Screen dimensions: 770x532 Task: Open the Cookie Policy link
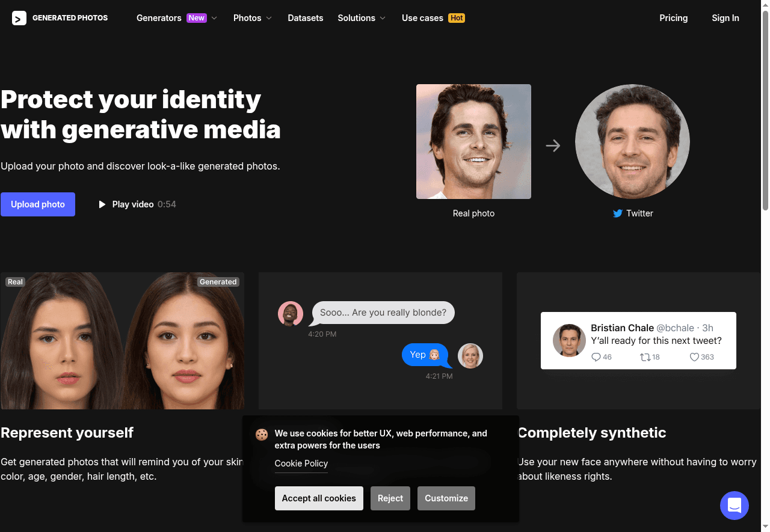(301, 463)
